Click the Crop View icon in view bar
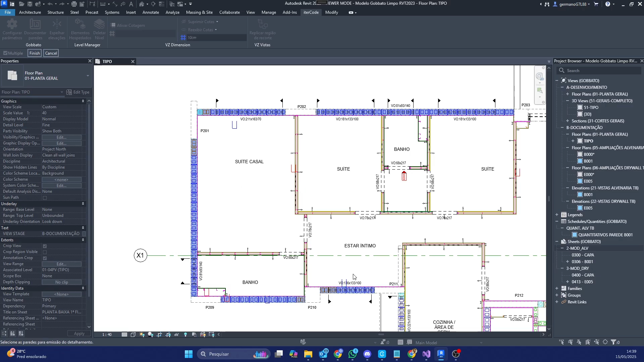644x362 pixels. 159,335
